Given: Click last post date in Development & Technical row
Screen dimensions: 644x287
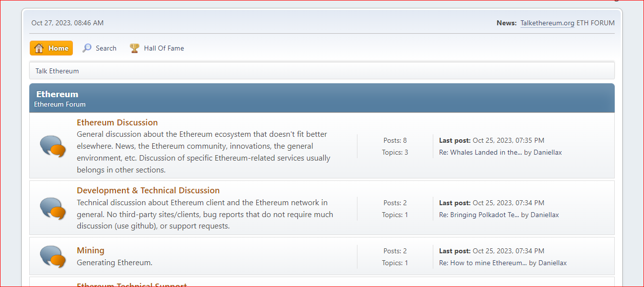Looking at the screenshot, I should point(509,203).
